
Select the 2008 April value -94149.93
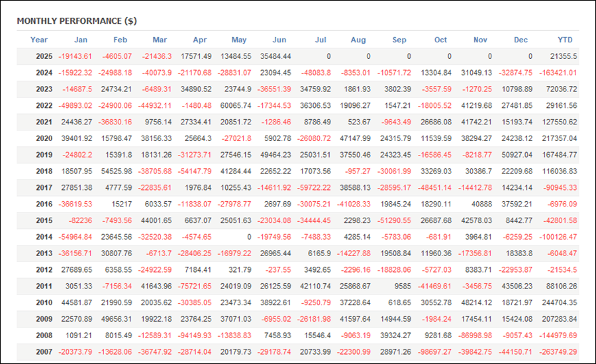(x=195, y=336)
